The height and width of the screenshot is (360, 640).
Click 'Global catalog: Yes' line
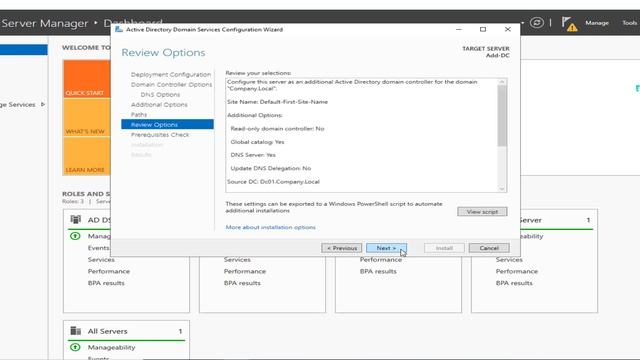click(257, 142)
